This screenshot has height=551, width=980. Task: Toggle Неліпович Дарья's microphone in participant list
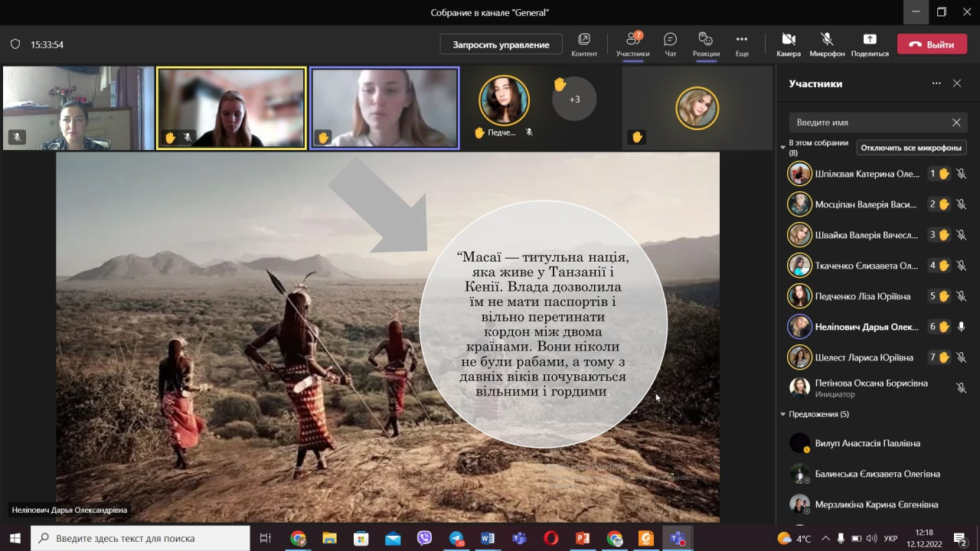coord(961,327)
